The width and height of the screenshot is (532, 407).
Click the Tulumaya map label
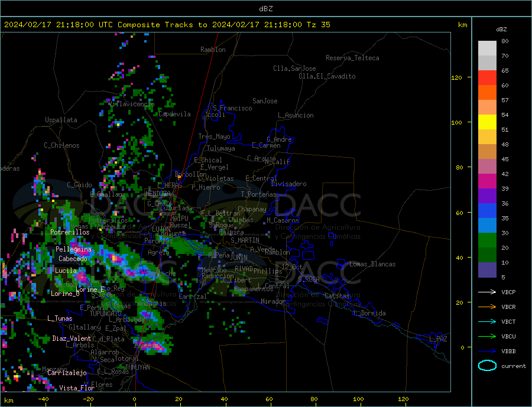tap(221, 148)
